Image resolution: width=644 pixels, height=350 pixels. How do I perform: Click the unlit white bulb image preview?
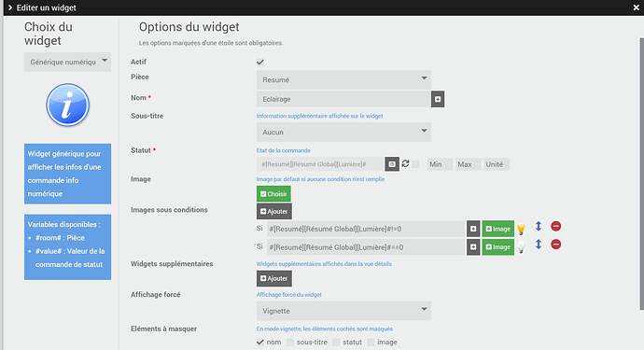pos(521,247)
